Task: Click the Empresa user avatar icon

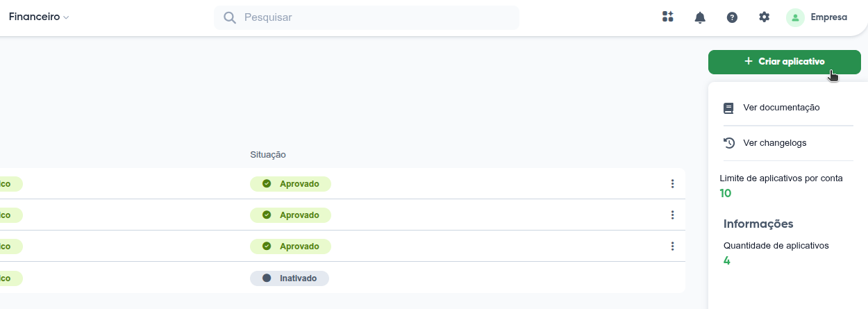Action: (795, 17)
